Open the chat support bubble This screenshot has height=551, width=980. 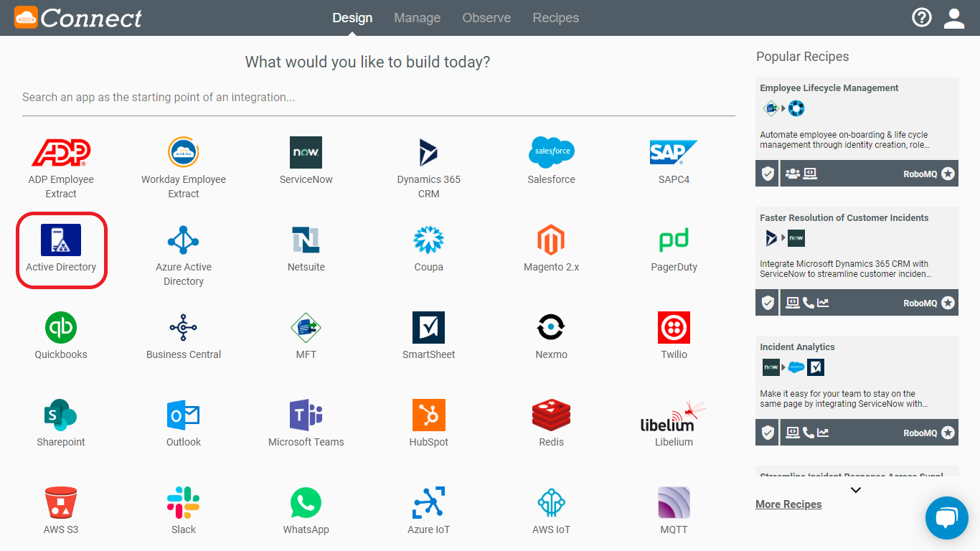[x=947, y=518]
